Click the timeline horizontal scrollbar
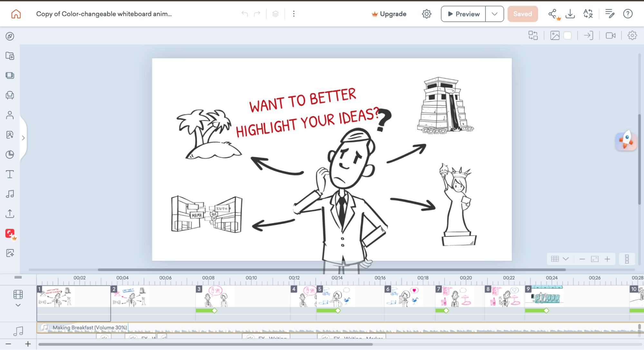The width and height of the screenshot is (644, 350). coord(205,344)
